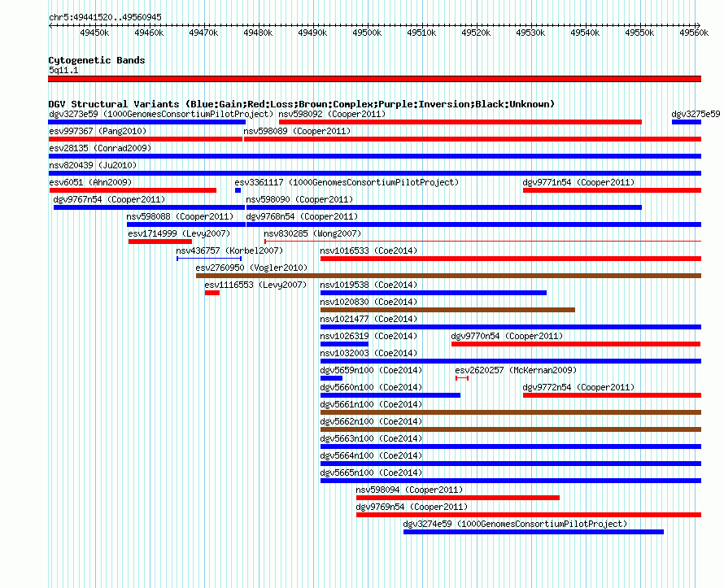
Task: Click the dgv9769n54 (Cooper2011) label
Action: click(412, 507)
